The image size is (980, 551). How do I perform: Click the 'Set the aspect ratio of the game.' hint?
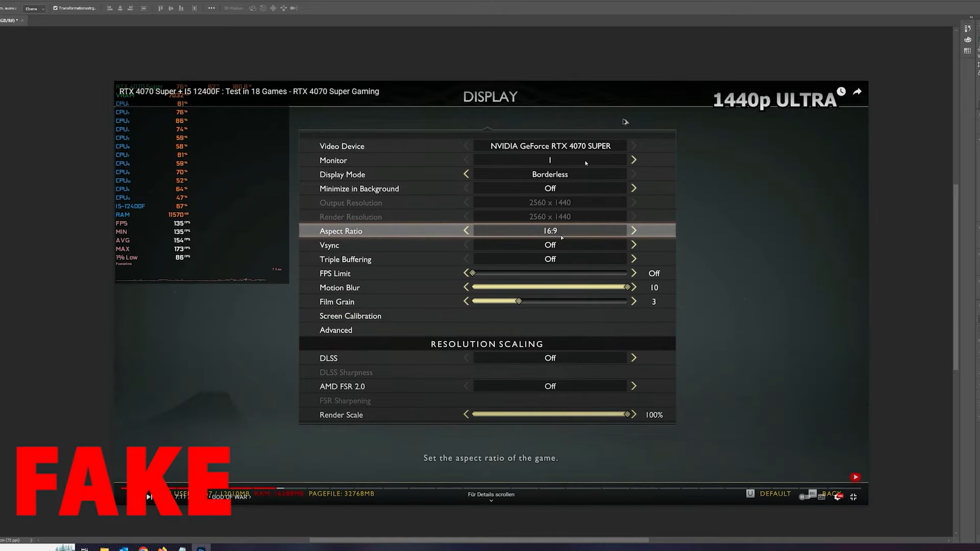491,458
